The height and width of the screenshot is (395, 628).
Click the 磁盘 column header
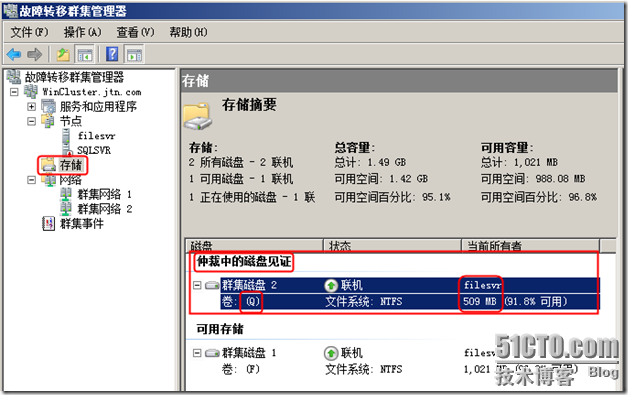[255, 246]
